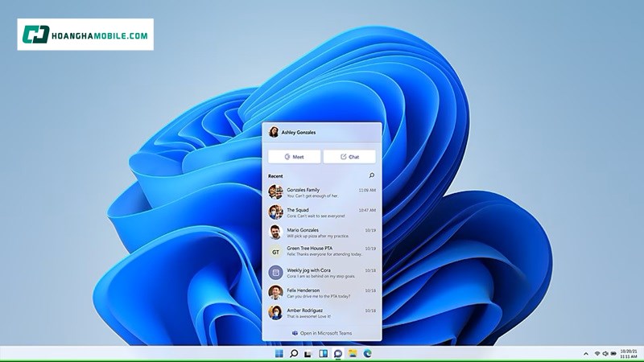The width and height of the screenshot is (644, 362).
Task: Open Green Tree House PTA chat
Action: click(322, 252)
